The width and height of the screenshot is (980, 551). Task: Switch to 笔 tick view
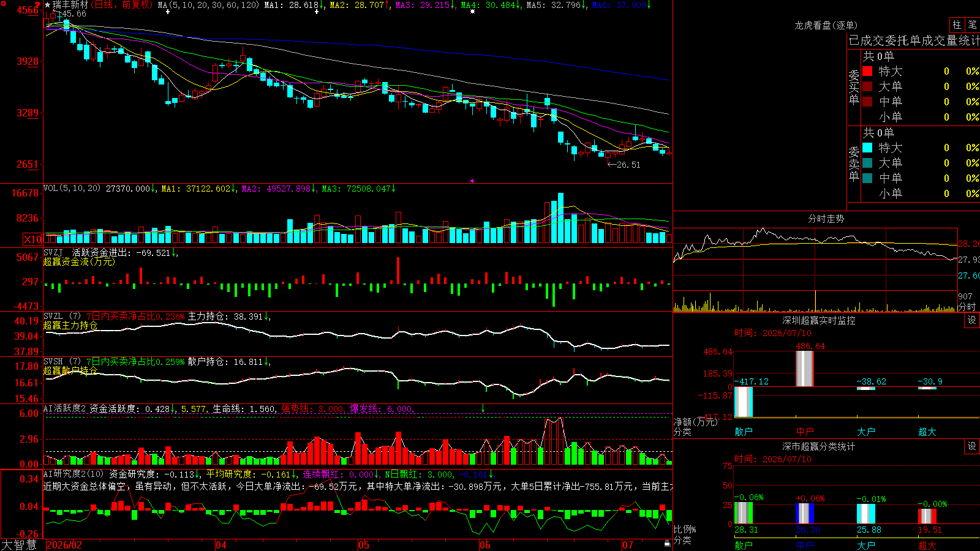click(x=972, y=24)
